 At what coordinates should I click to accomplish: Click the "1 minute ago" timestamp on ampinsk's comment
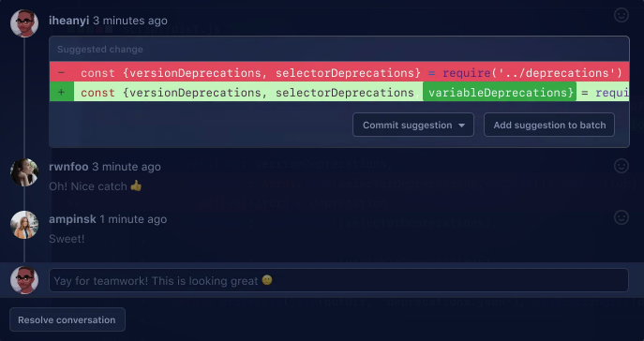coord(133,219)
